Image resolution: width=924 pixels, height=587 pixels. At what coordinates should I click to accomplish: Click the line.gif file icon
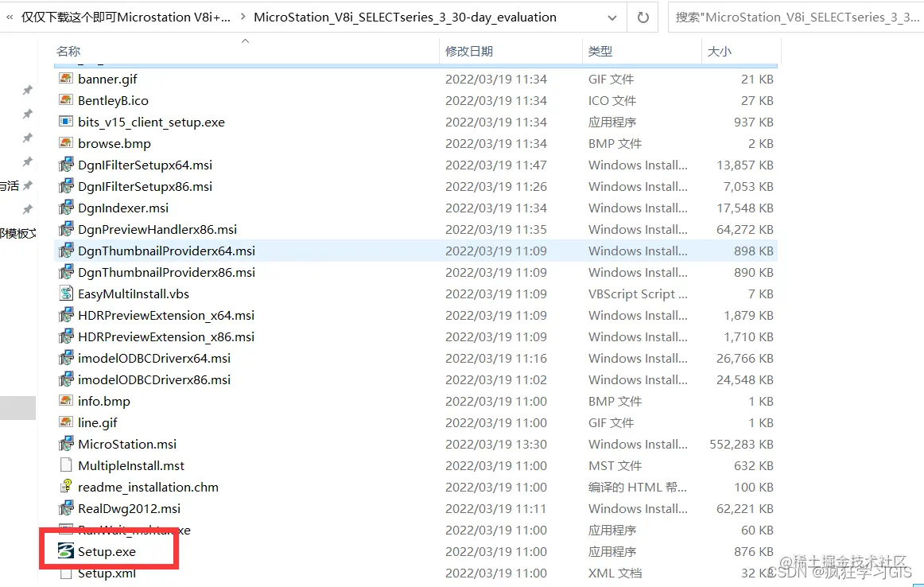66,422
